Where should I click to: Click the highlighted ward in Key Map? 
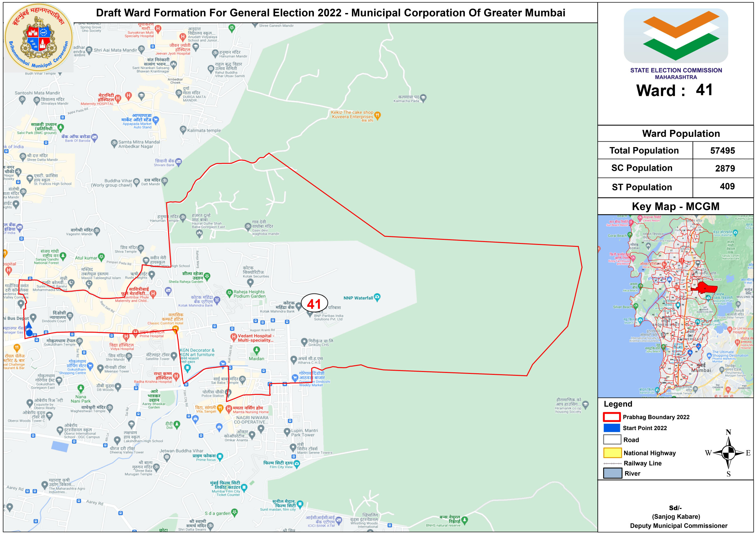pyautogui.click(x=706, y=287)
